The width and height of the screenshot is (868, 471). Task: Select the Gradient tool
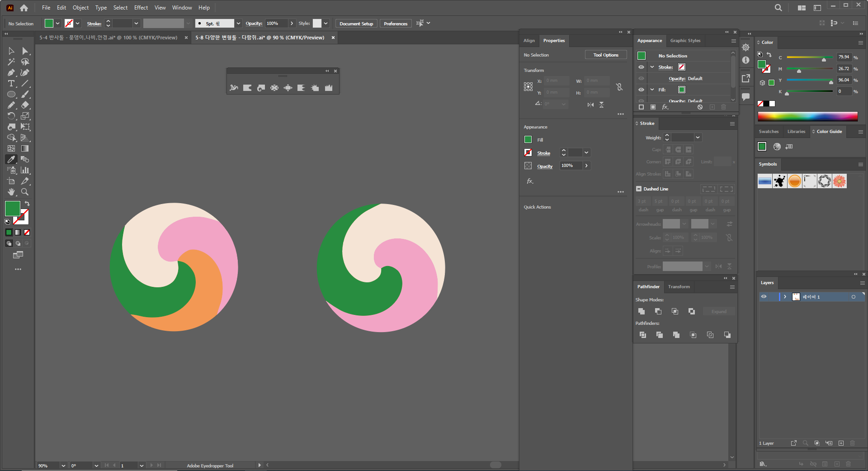tap(25, 149)
